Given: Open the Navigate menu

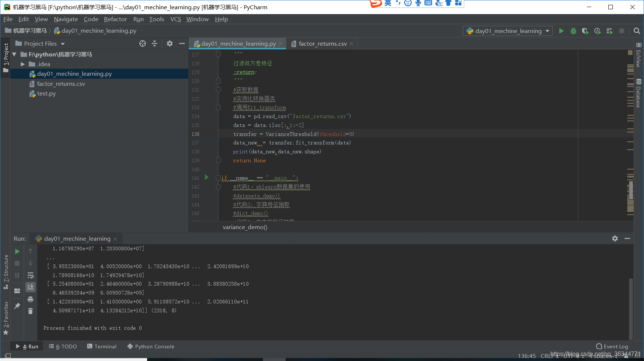Looking at the screenshot, I should pos(66,19).
